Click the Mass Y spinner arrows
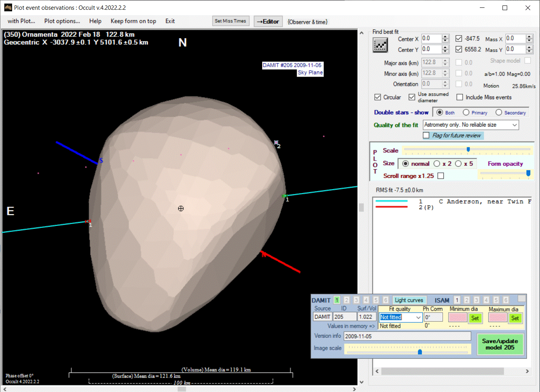Screen dimensions: 540x392 [x=529, y=49]
